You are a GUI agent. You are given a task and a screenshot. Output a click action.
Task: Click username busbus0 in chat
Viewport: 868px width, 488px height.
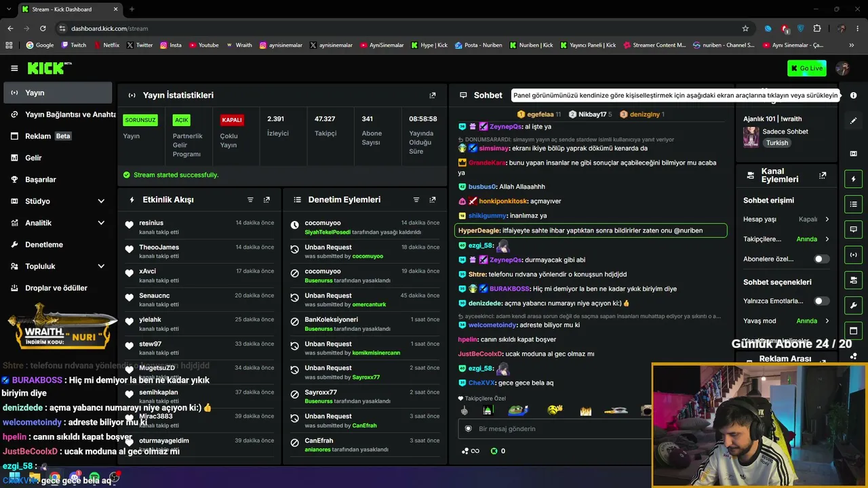click(481, 186)
